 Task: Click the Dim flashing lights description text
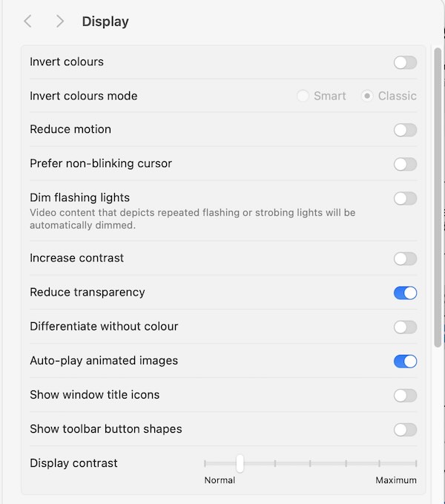pyautogui.click(x=192, y=218)
